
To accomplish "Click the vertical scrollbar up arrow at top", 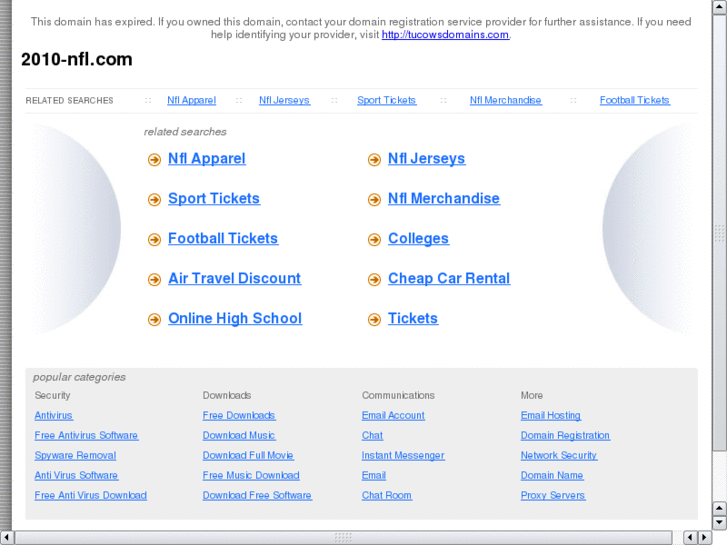I will 719,6.
